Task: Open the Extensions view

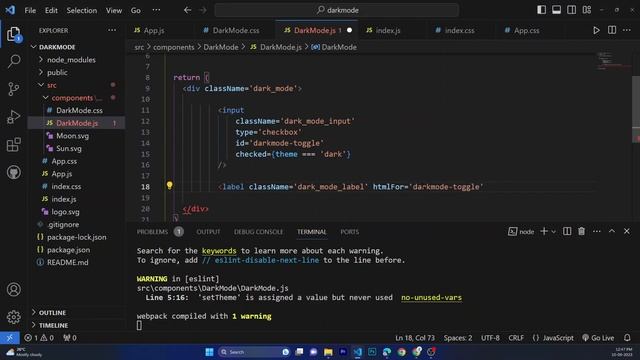Action: click(x=13, y=144)
